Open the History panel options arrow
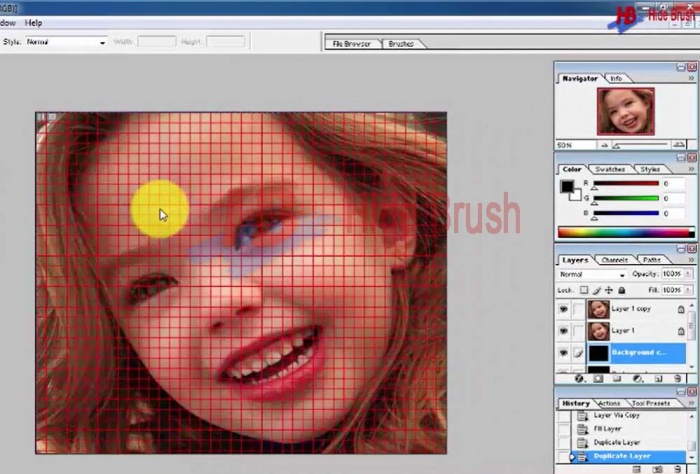700x474 pixels. coord(691,403)
